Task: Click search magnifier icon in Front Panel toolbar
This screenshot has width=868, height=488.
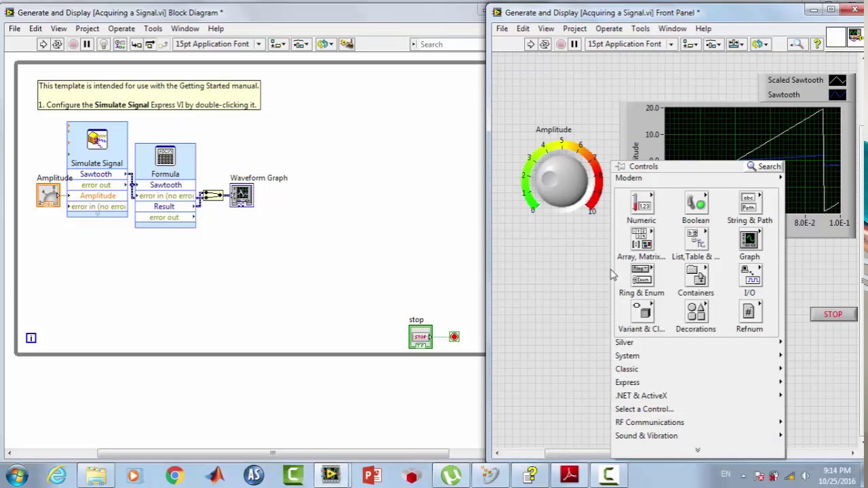Action: (x=797, y=44)
